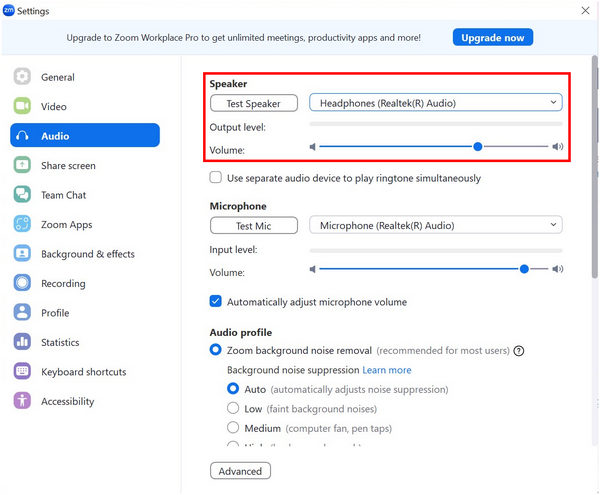Viewport: 600px width, 495px height.
Task: Close the Settings window
Action: 585,11
